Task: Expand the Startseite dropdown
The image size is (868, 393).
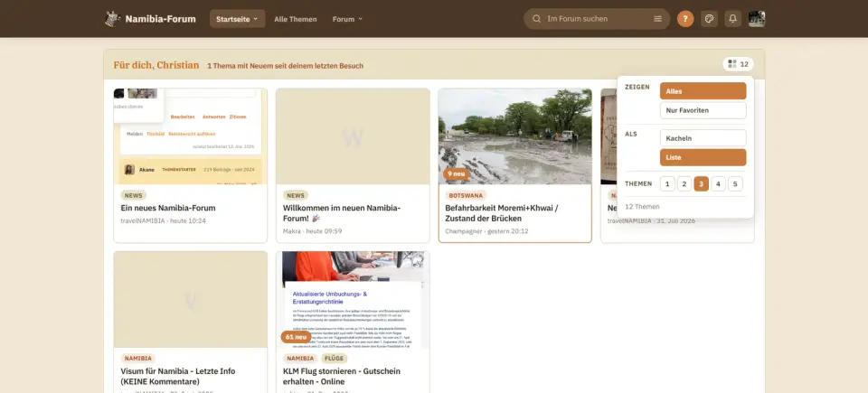Action: coord(237,19)
